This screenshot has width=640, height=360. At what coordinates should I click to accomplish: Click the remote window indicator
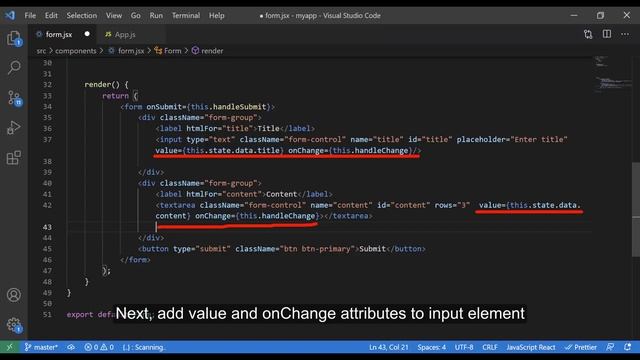pyautogui.click(x=10, y=347)
